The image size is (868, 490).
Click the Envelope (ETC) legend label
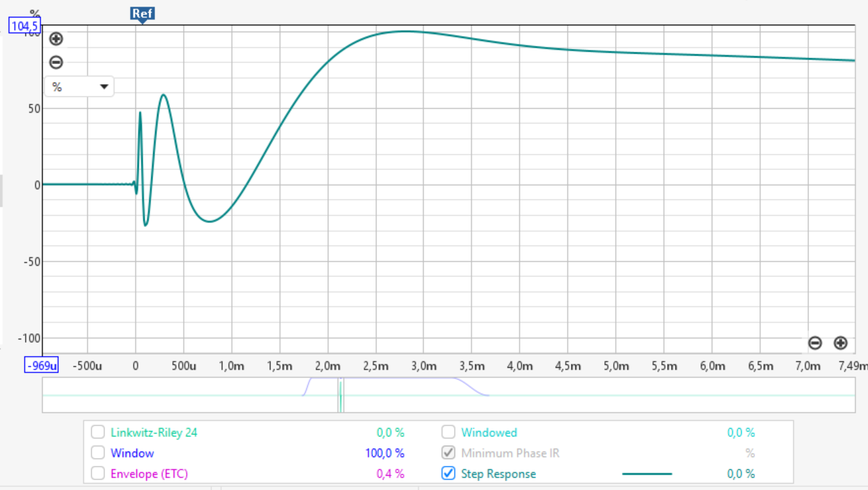(x=149, y=474)
